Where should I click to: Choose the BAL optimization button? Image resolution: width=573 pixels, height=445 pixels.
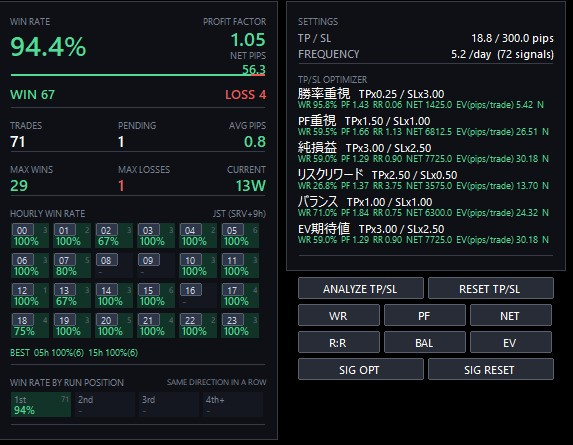425,342
